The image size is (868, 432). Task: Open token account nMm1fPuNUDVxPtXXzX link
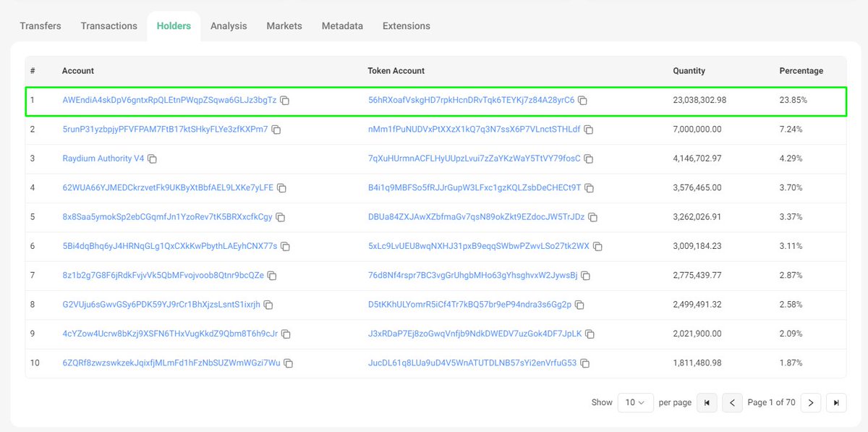474,129
